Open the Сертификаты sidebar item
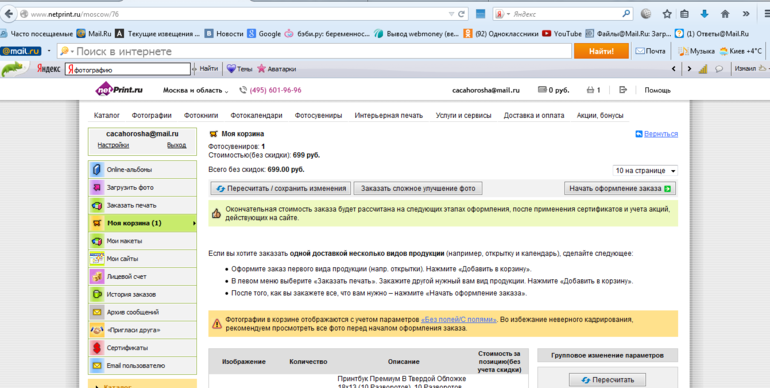The width and height of the screenshot is (770, 388). click(x=142, y=348)
